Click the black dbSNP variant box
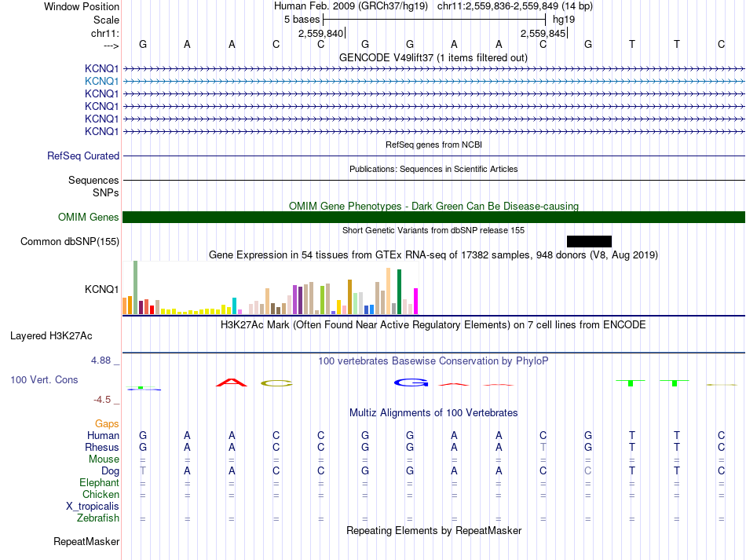746x560 pixels. pyautogui.click(x=589, y=241)
